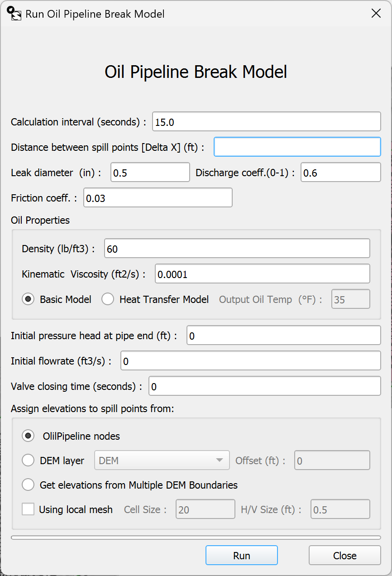This screenshot has height=576, width=392.
Task: Click the Valve closing time field
Action: (x=264, y=386)
